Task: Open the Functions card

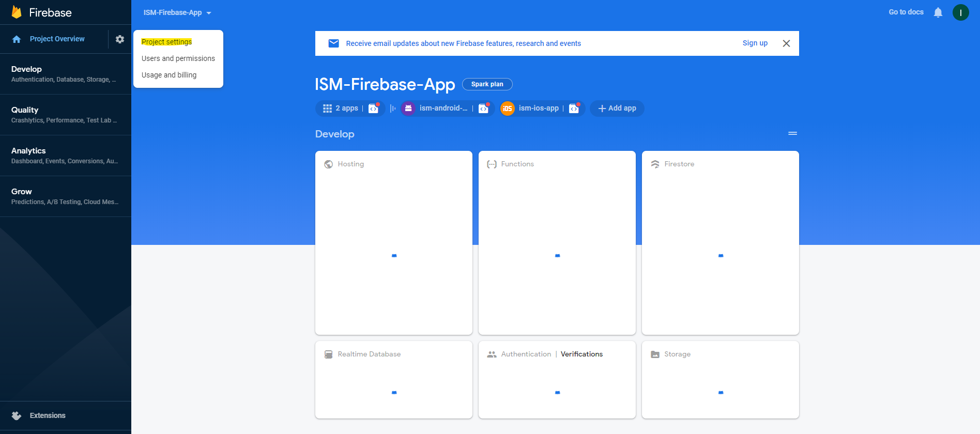Action: click(x=557, y=243)
